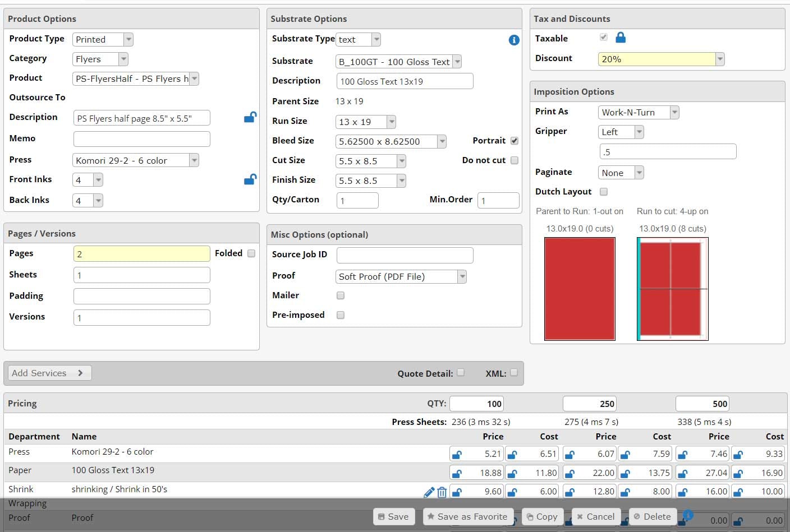Edit the shrinking service with pencil icon
790x532 pixels.
coord(429,491)
